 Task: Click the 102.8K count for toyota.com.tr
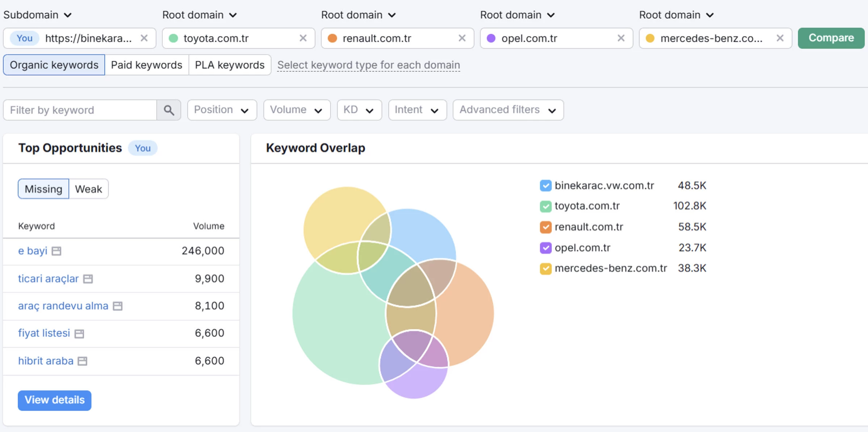pyautogui.click(x=689, y=206)
